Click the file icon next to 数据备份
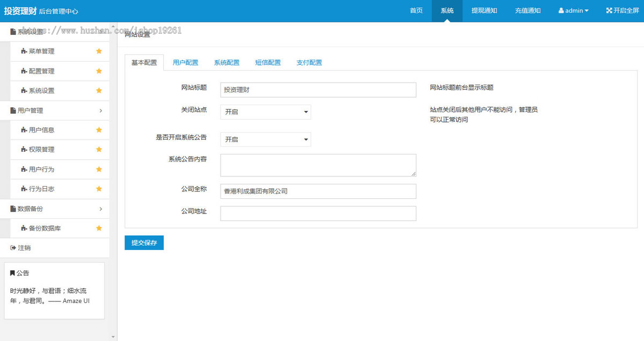The width and height of the screenshot is (644, 341). click(13, 209)
